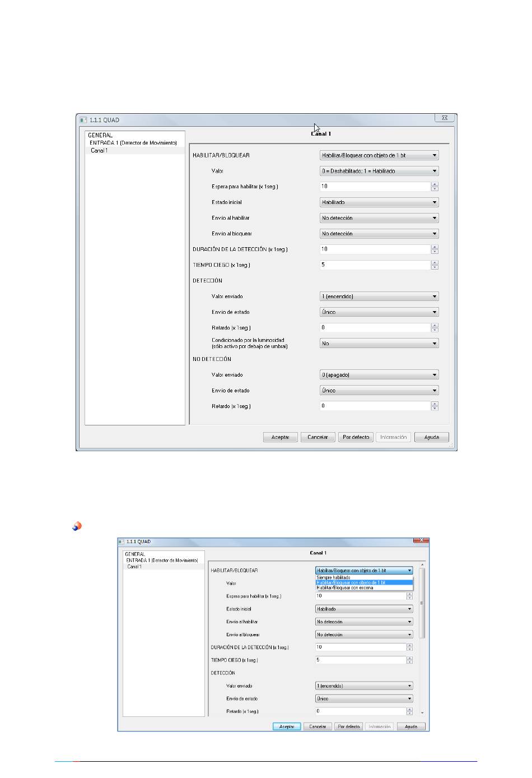Open the Valor dropdown showing 0 = Deshabilitado
532x778 pixels.
379,171
